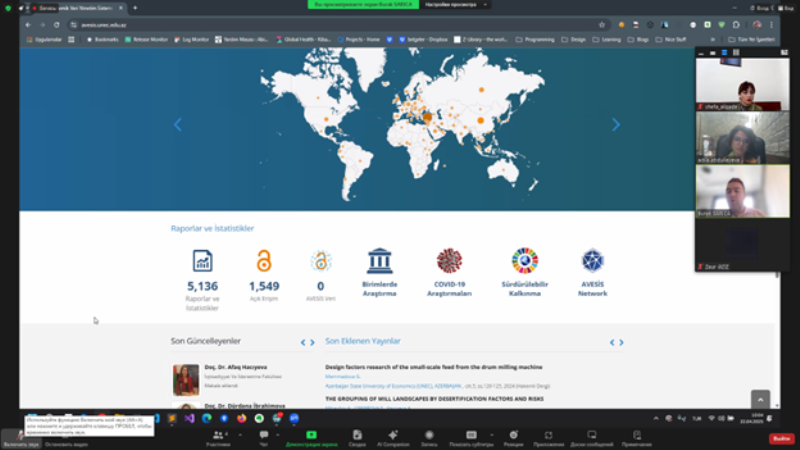Open the Raporlar ve İstatistikler chart icon
Viewport: 800px width, 450px height.
point(202,261)
